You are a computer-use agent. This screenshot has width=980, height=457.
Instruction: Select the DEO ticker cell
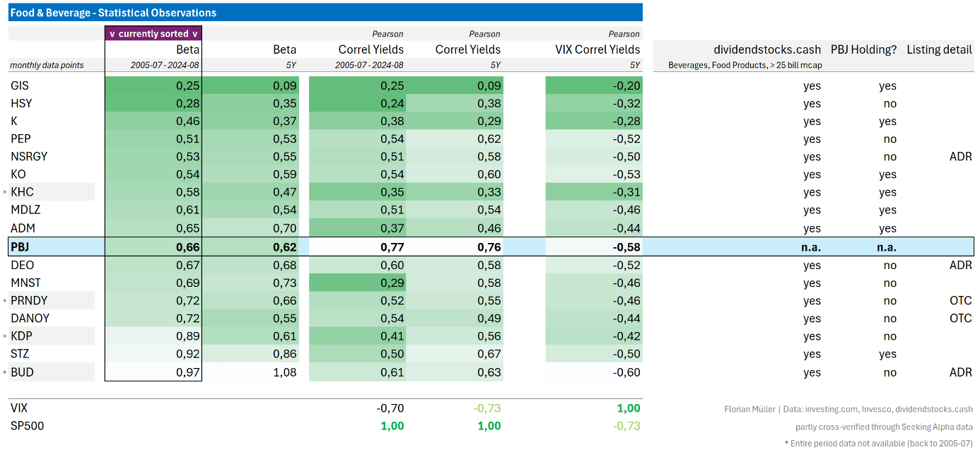[22, 265]
